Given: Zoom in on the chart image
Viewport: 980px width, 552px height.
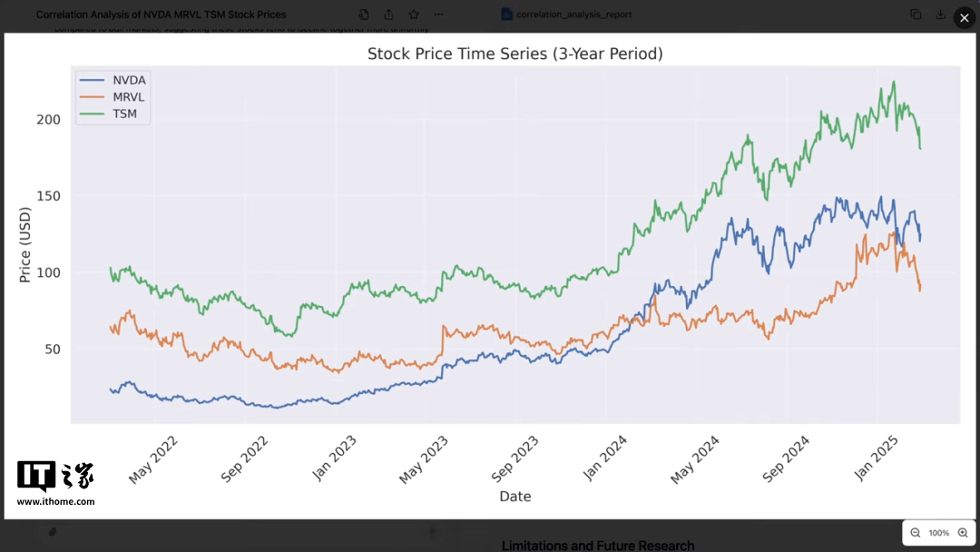Looking at the screenshot, I should tap(963, 533).
